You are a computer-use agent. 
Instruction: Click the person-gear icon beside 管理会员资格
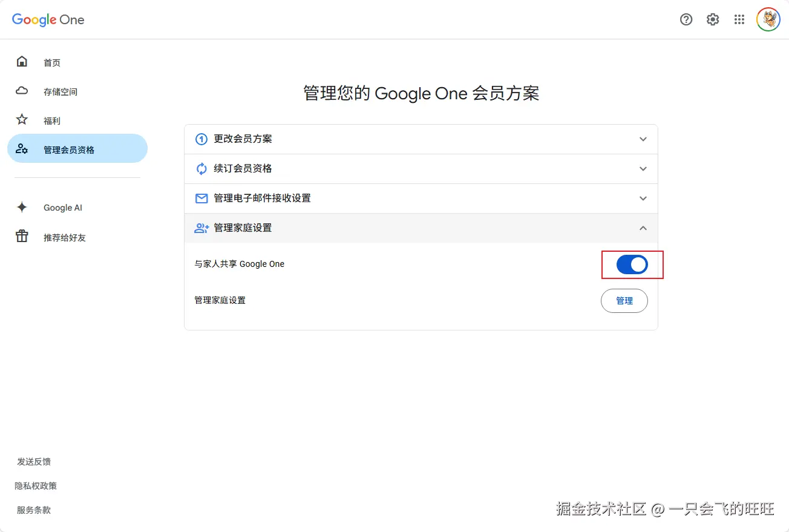(22, 149)
